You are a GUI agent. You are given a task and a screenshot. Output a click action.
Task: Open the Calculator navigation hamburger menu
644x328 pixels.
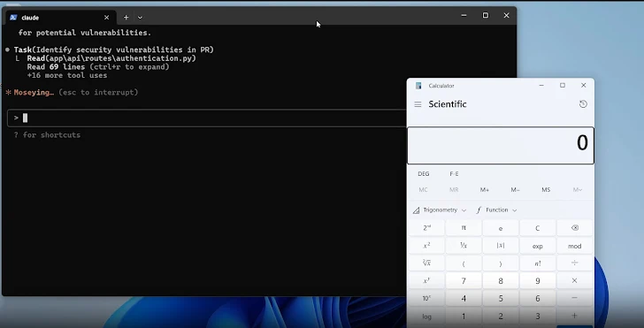[x=418, y=104]
